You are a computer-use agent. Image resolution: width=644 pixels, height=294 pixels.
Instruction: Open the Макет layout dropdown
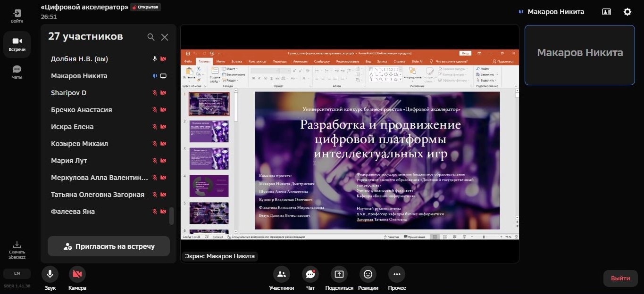coord(231,69)
